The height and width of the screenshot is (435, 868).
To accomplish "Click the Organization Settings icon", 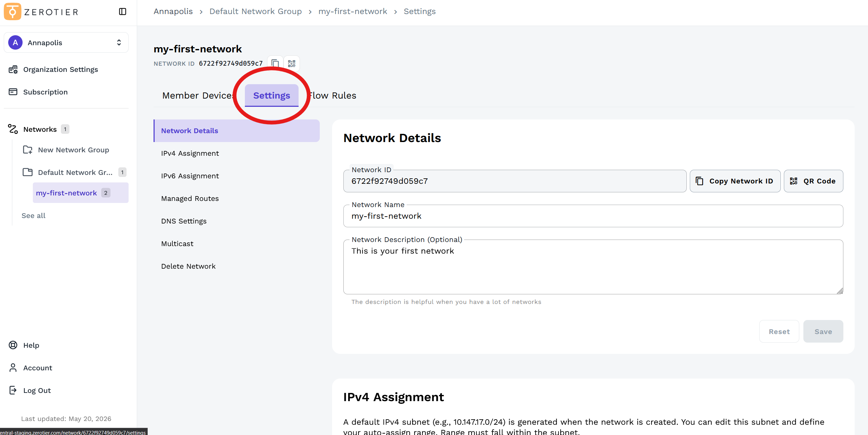I will click(13, 69).
